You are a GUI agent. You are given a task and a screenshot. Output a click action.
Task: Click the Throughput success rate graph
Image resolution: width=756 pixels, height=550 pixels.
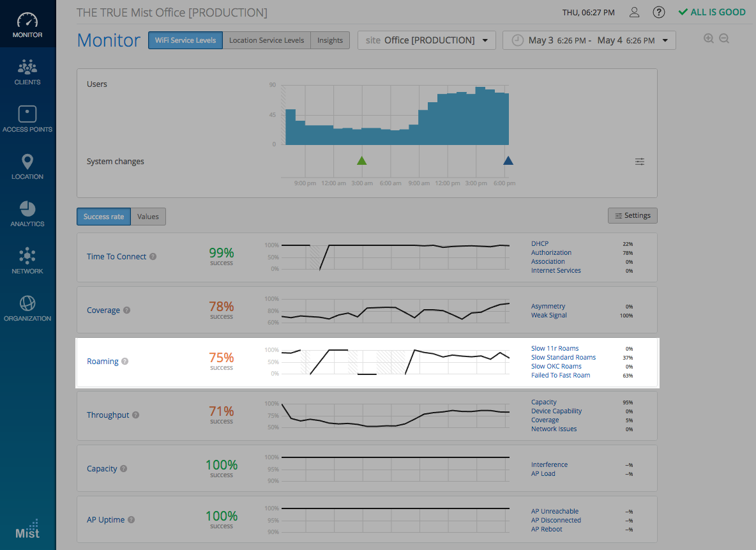click(x=395, y=415)
